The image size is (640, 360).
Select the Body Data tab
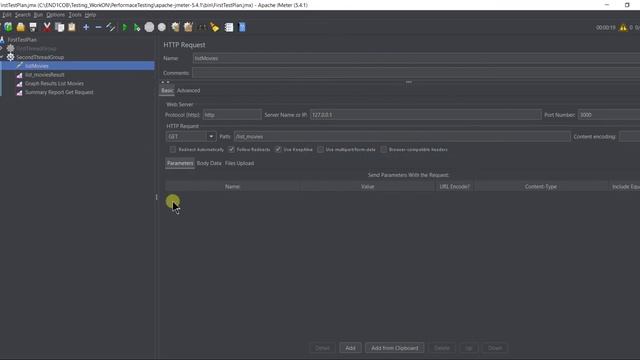tap(209, 163)
